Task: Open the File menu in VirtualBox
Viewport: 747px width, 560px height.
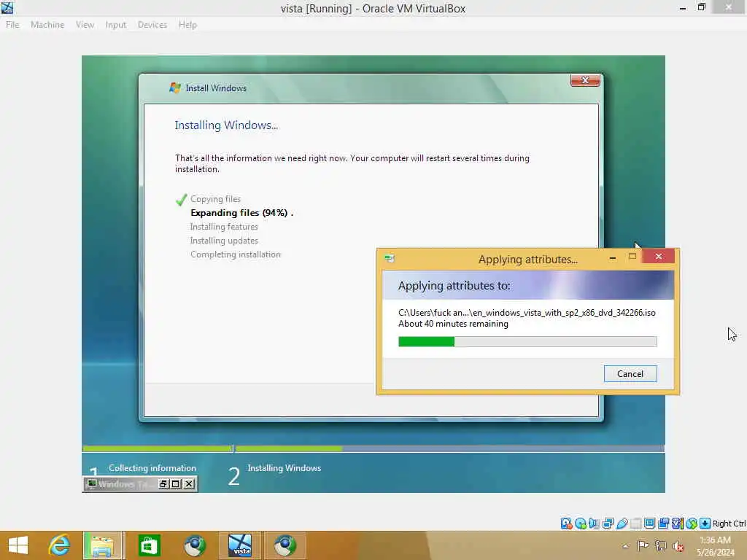Action: pyautogui.click(x=12, y=25)
